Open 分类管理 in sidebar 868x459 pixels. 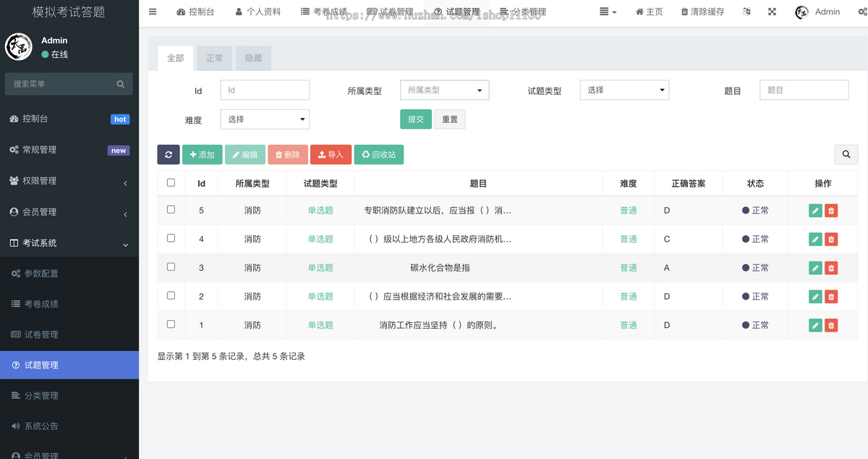click(69, 395)
